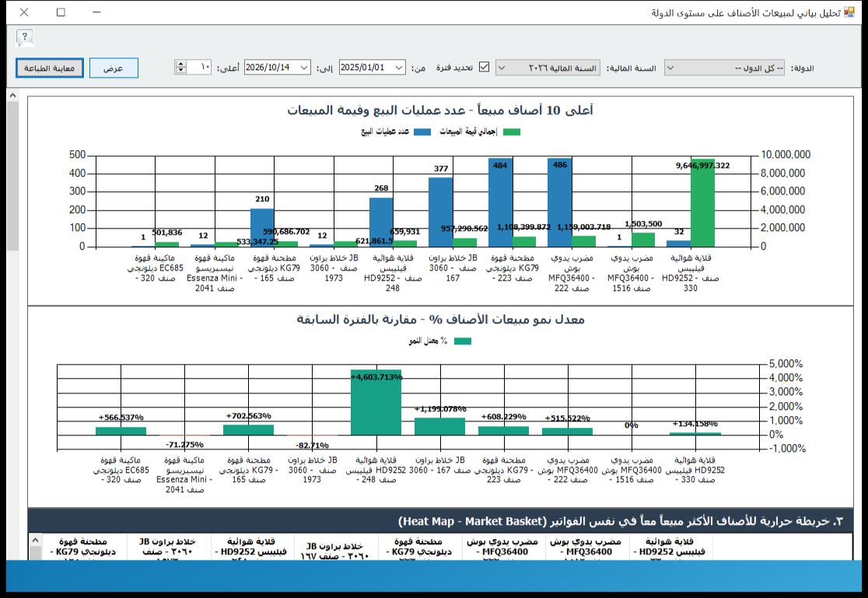The image size is (868, 598).
Task: Open the calendar for the 2026/10/14 to-date
Action: tap(304, 68)
